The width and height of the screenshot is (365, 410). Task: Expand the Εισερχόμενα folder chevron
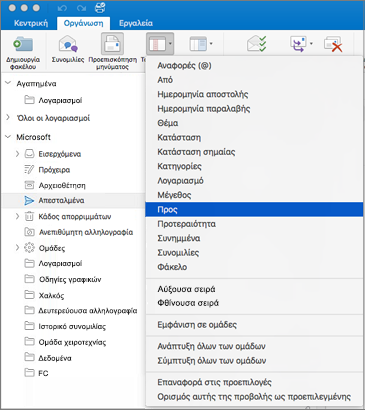pos(17,154)
